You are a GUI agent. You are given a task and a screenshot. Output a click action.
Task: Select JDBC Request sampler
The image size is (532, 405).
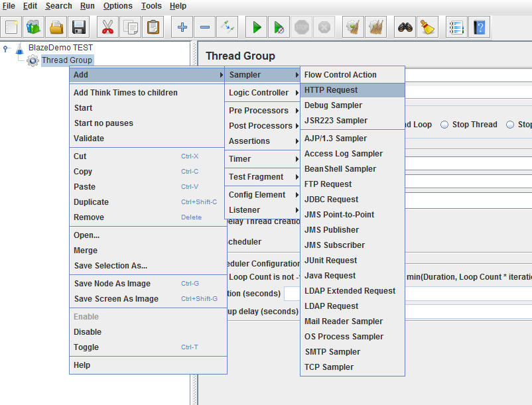331,200
